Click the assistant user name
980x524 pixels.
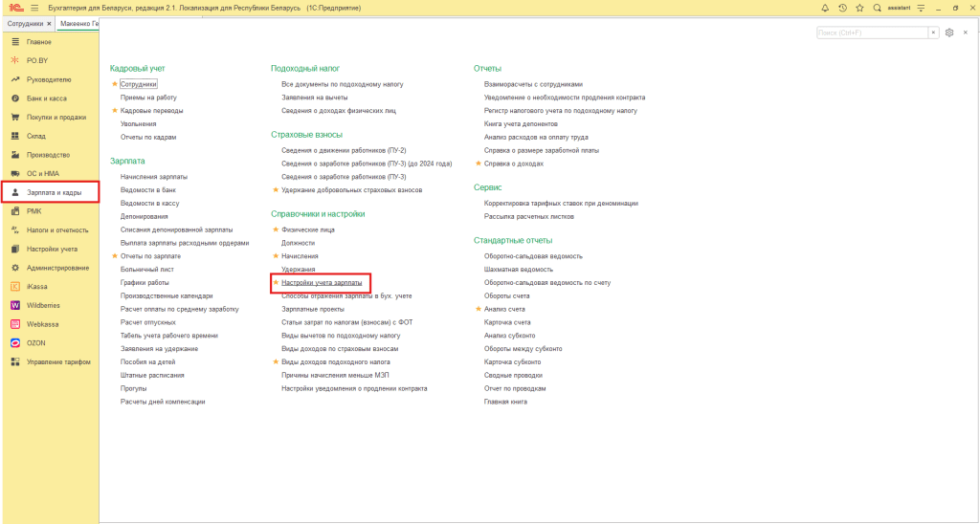pyautogui.click(x=899, y=8)
